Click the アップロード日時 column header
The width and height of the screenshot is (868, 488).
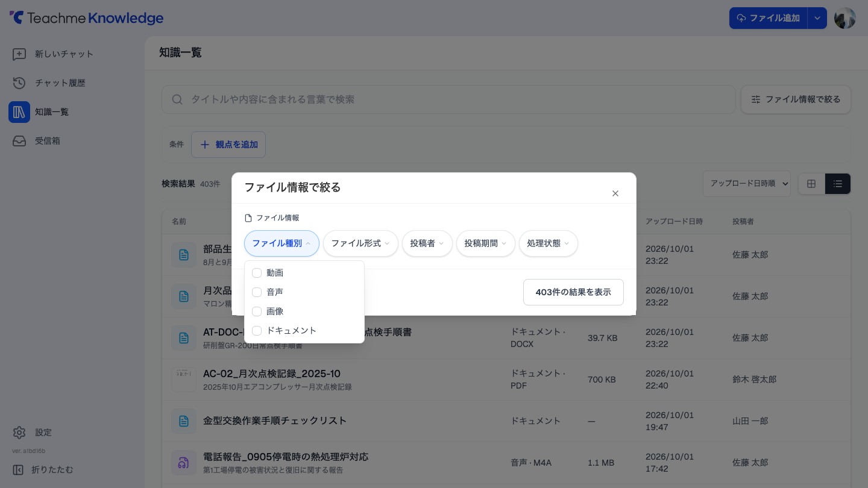click(674, 222)
